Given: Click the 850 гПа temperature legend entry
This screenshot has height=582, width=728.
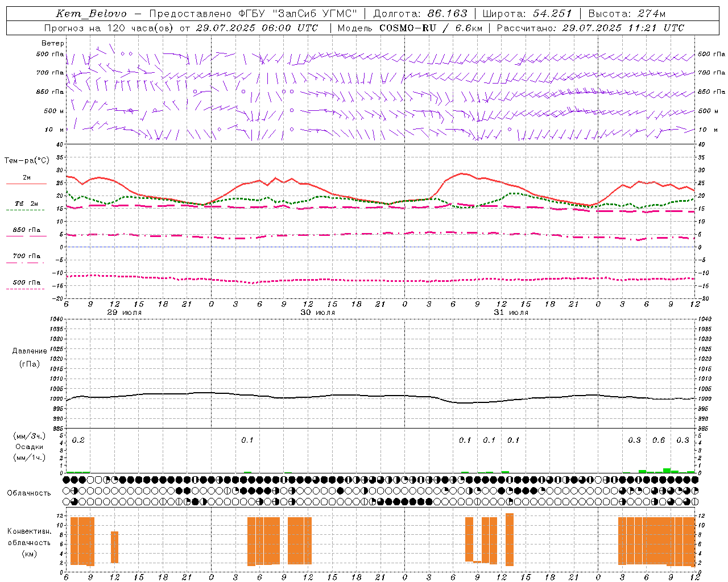Looking at the screenshot, I should 26,232.
